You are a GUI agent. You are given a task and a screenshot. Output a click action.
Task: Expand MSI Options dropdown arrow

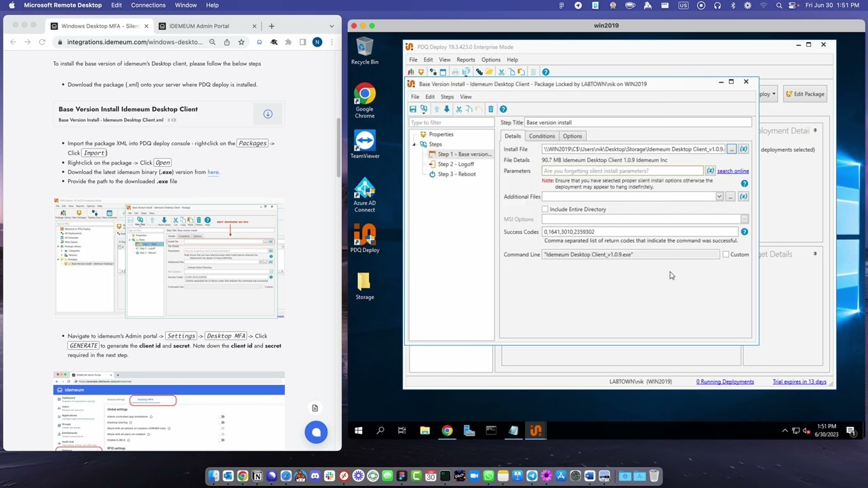tap(745, 219)
